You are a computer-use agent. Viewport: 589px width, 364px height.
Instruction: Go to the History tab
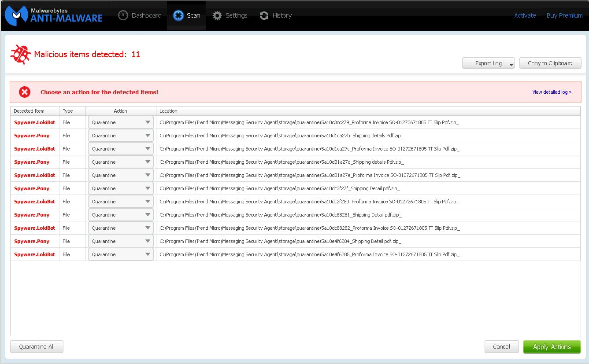275,15
